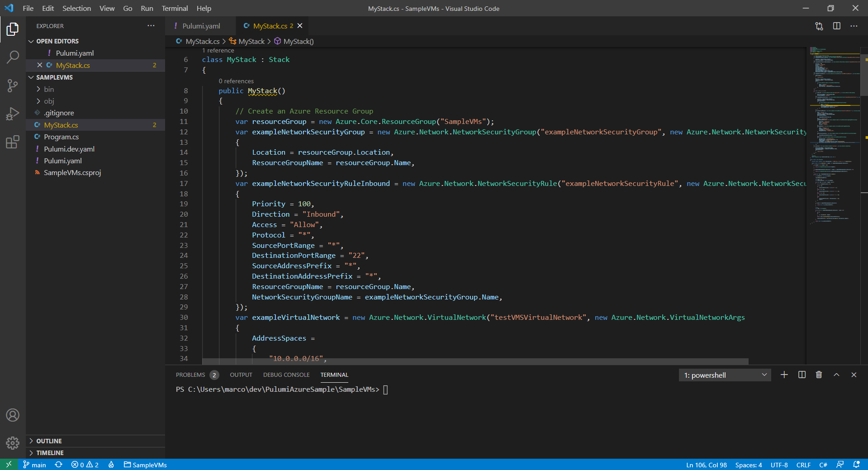
Task: Open changes compare icon in editor toolbar
Action: (x=819, y=26)
